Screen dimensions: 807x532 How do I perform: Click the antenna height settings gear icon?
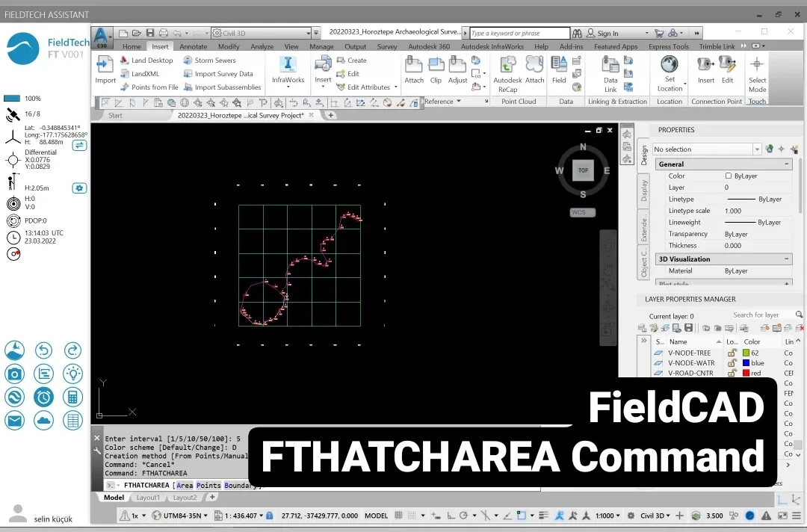(79, 188)
